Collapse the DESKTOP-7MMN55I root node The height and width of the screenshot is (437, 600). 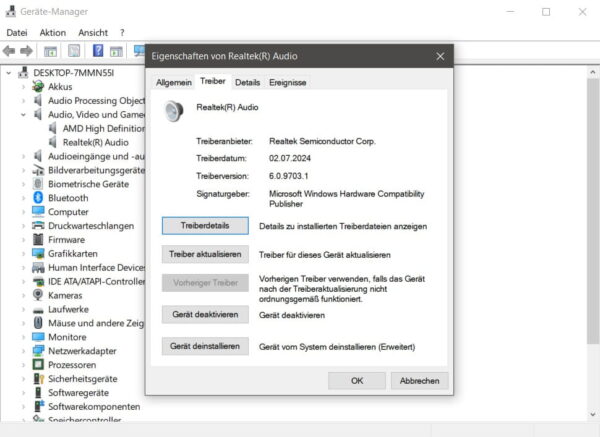click(x=9, y=72)
